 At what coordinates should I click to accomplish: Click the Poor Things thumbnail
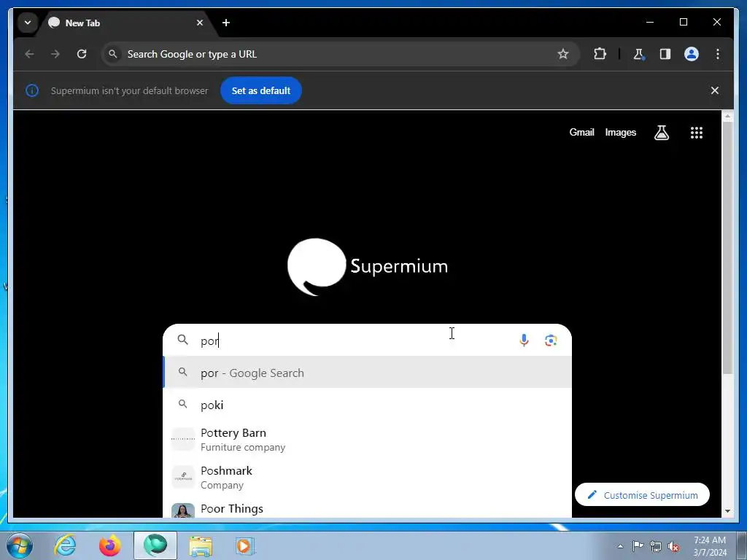tap(183, 510)
